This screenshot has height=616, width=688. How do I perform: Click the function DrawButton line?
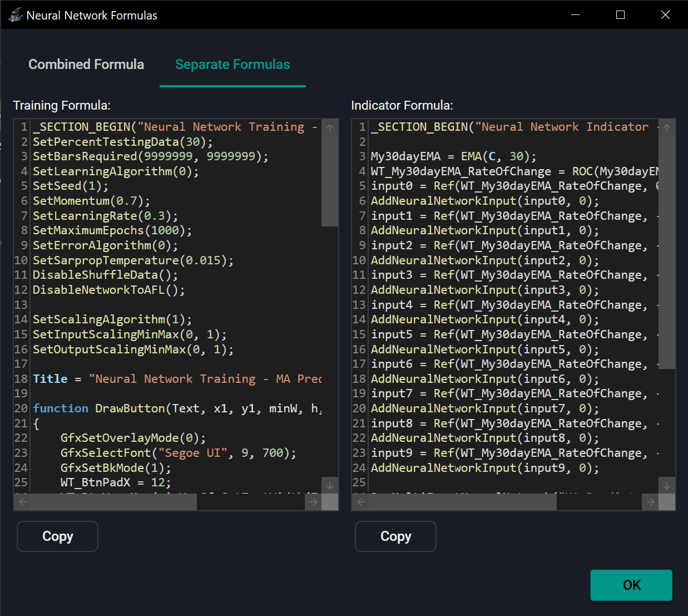point(177,408)
